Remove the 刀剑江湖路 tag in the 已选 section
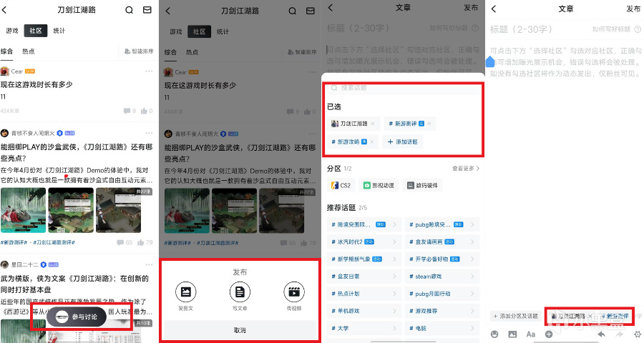This screenshot has height=343, width=644. [x=373, y=124]
